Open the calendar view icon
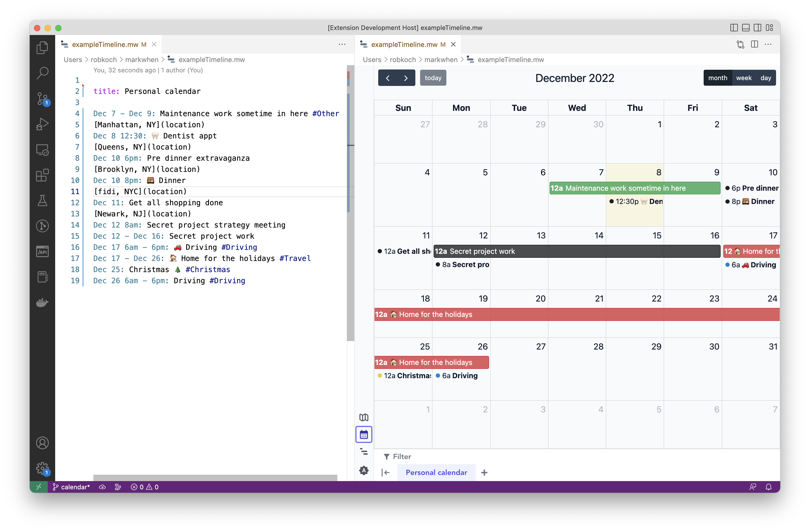The width and height of the screenshot is (810, 532). [364, 435]
